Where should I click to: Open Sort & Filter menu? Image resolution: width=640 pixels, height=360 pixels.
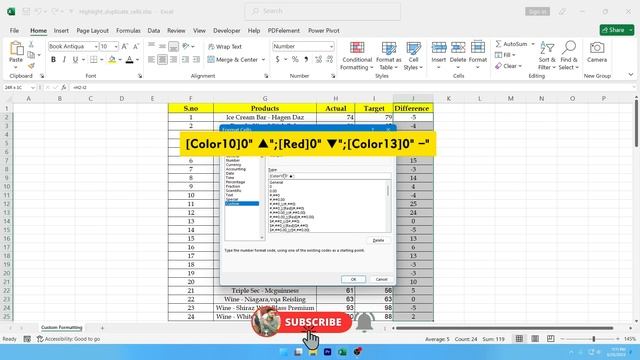[547, 56]
